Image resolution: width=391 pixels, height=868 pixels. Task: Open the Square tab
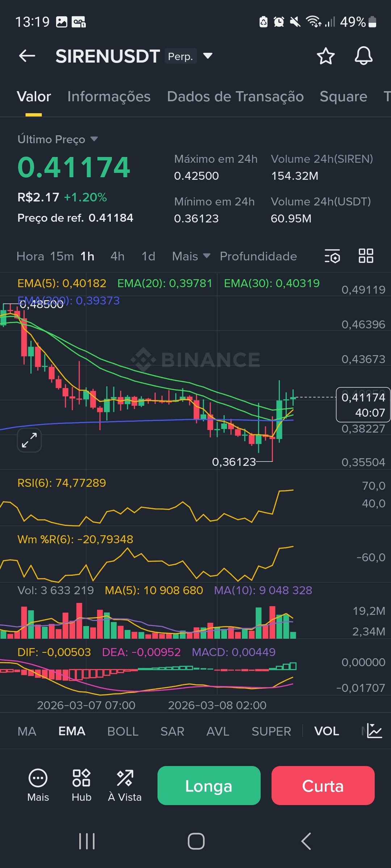(343, 97)
